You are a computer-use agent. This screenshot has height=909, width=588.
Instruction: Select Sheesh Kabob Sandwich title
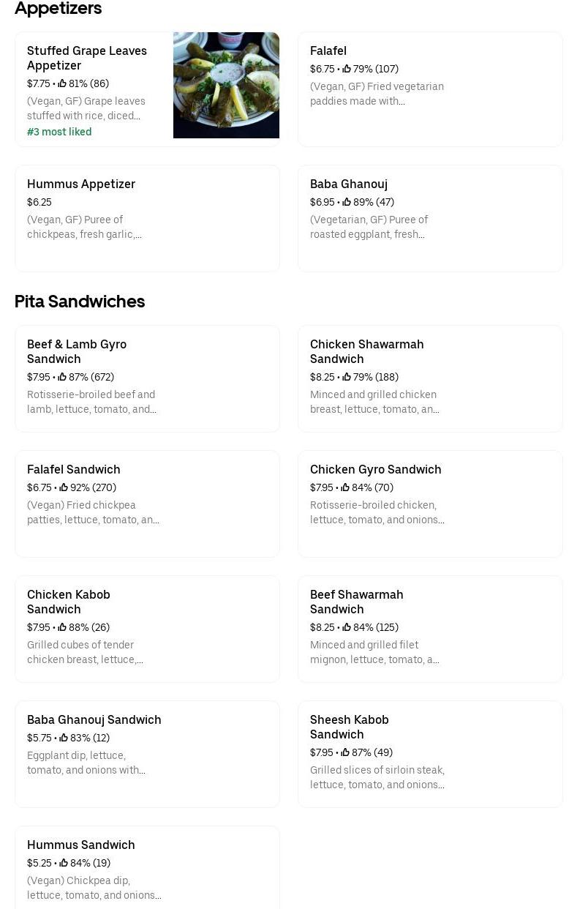pos(349,727)
